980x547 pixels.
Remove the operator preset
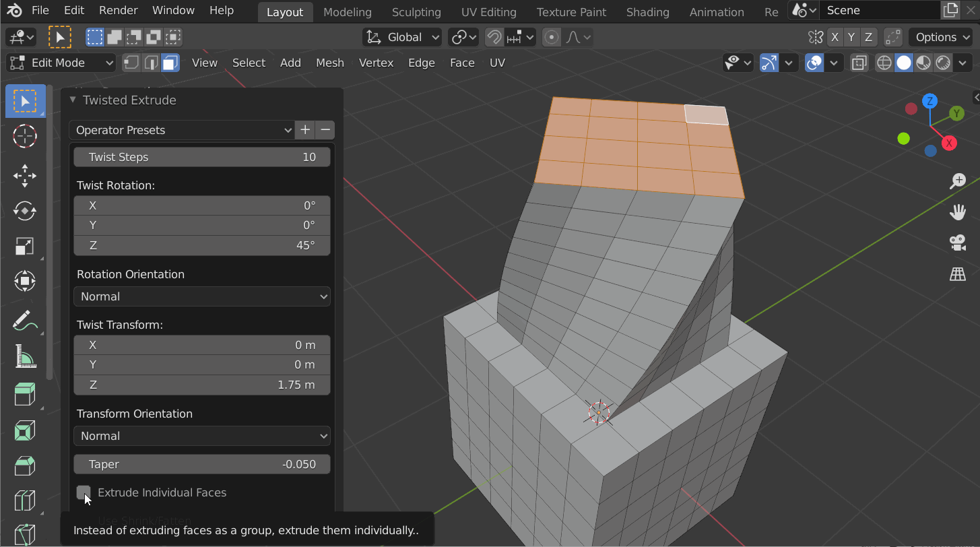pos(325,130)
